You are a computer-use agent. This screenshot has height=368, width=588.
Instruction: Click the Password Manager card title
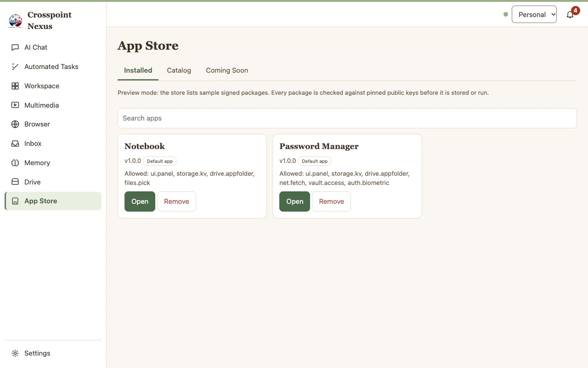point(319,146)
